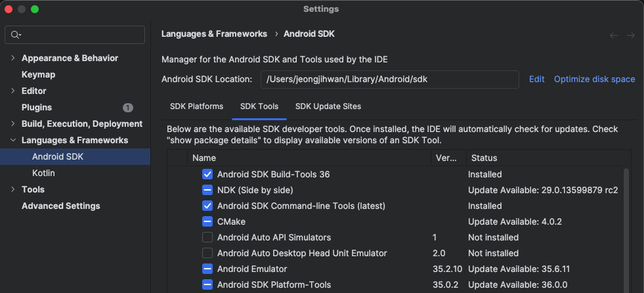The width and height of the screenshot is (644, 293).
Task: Click Languages & Frameworks breadcrumb
Action: click(214, 34)
